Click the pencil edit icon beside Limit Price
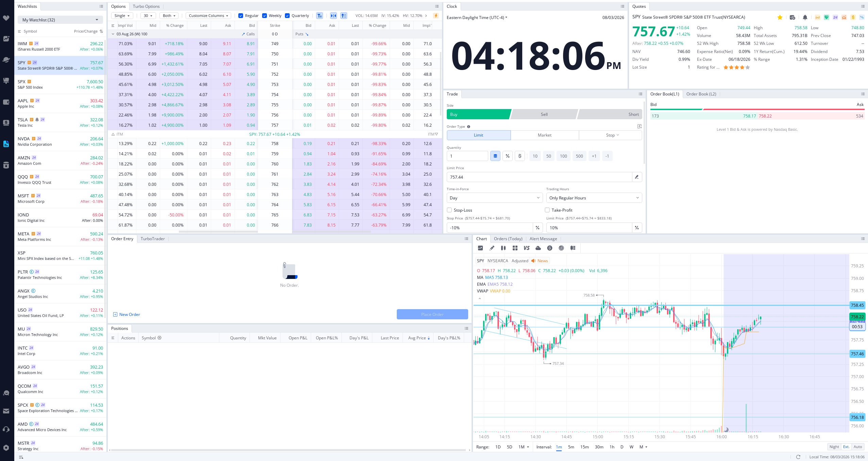This screenshot has height=461, width=868. click(637, 177)
